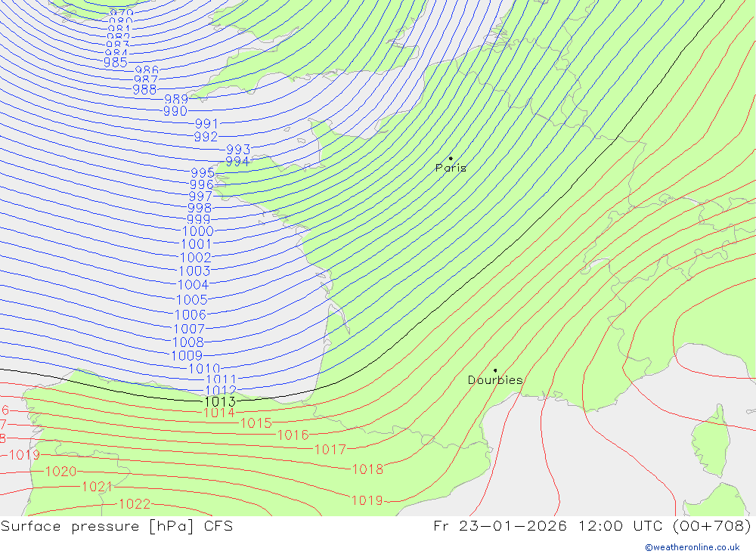Screen dimensions: 756x554
Task: Click the red 1020 isobar label
Action: [60, 471]
